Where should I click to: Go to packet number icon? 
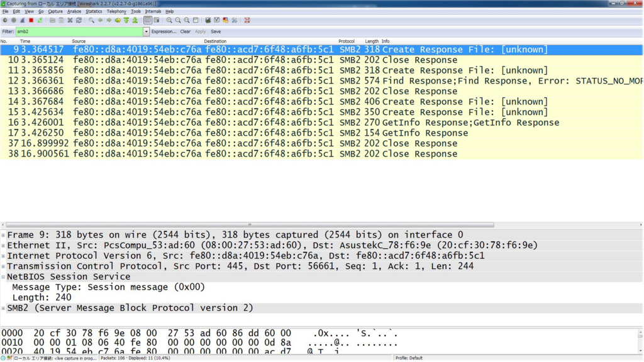(118, 20)
